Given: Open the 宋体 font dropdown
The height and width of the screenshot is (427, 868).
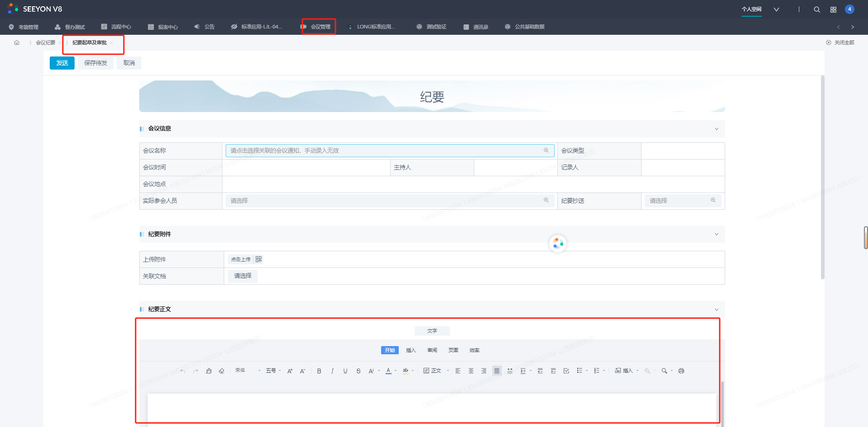Looking at the screenshot, I should coord(247,371).
